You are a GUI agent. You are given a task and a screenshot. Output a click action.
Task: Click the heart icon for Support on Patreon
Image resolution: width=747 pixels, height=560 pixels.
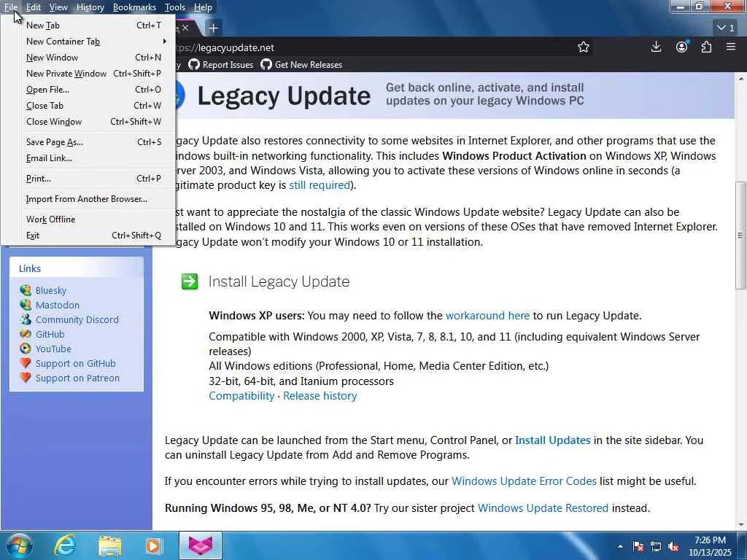26,378
